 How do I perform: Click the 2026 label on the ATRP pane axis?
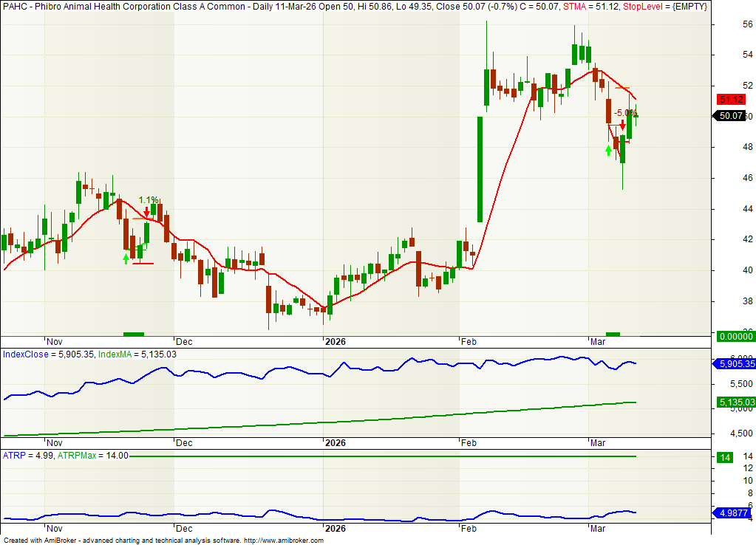336,529
